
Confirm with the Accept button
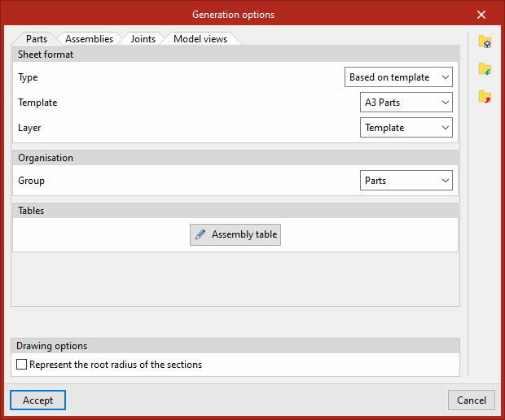37,400
